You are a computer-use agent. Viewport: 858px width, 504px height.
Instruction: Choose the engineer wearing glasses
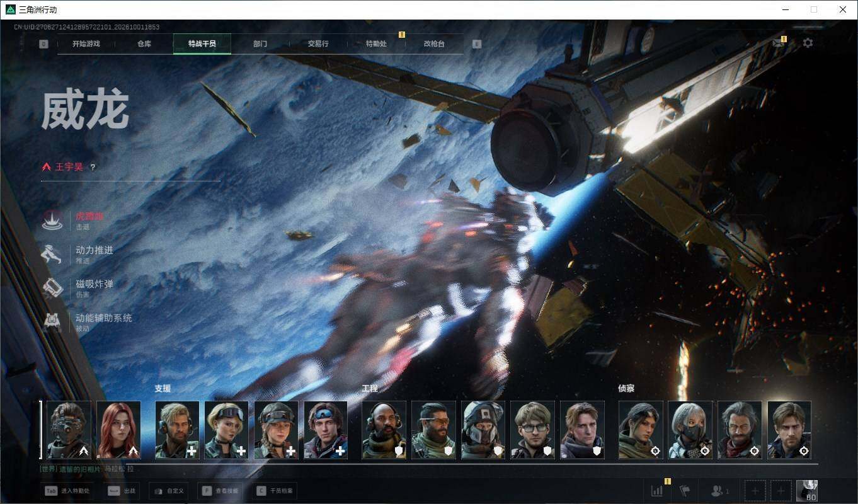click(533, 430)
